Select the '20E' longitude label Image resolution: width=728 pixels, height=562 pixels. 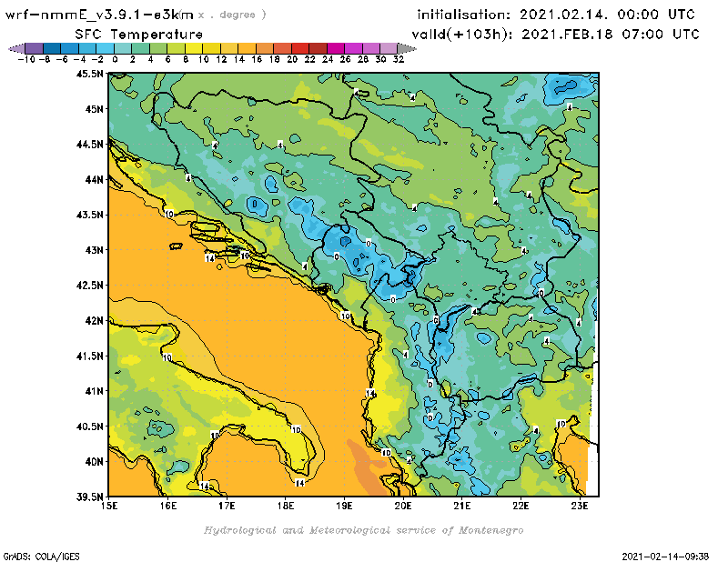403,506
